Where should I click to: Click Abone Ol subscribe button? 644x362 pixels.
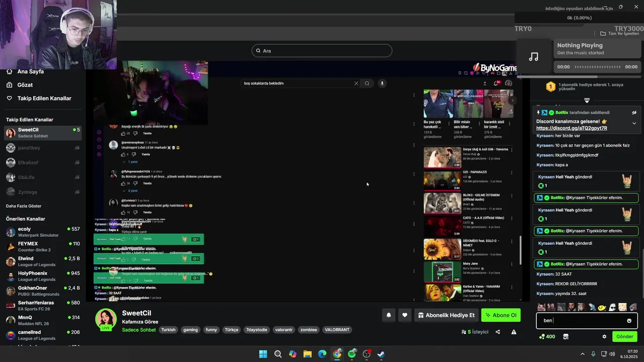(501, 315)
